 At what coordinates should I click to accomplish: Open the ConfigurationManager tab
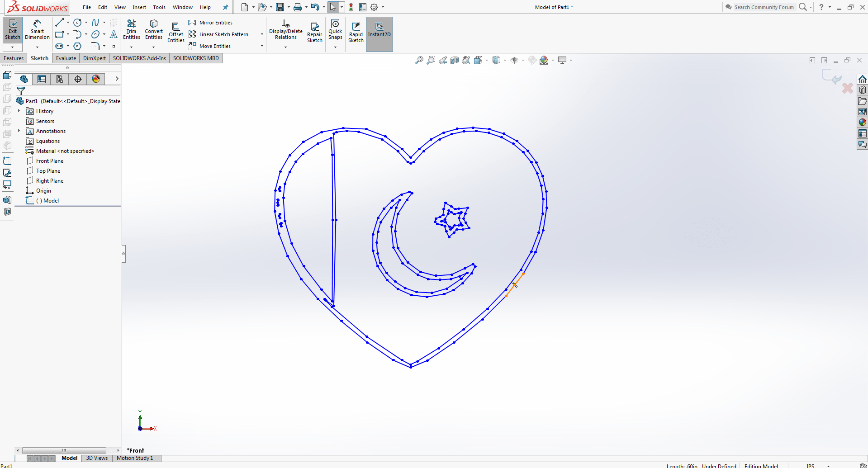click(x=60, y=79)
